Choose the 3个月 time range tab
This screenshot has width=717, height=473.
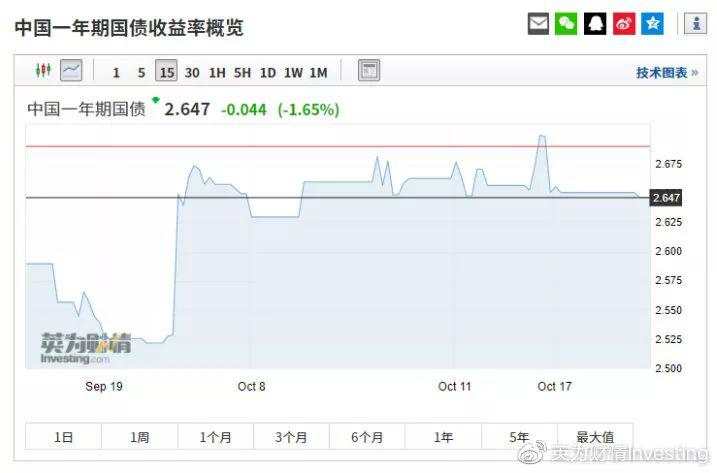point(291,437)
